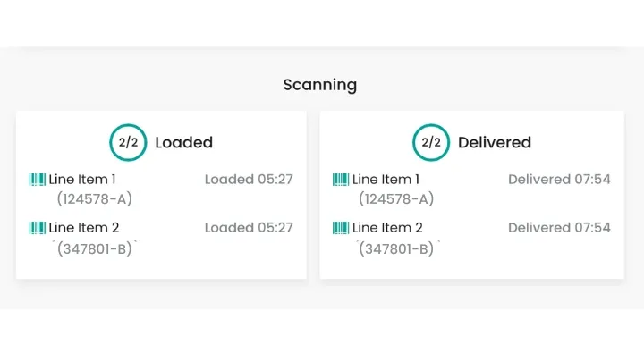Click the barcode icon for Delivered Line Item 1
The image size is (644, 362).
click(341, 180)
